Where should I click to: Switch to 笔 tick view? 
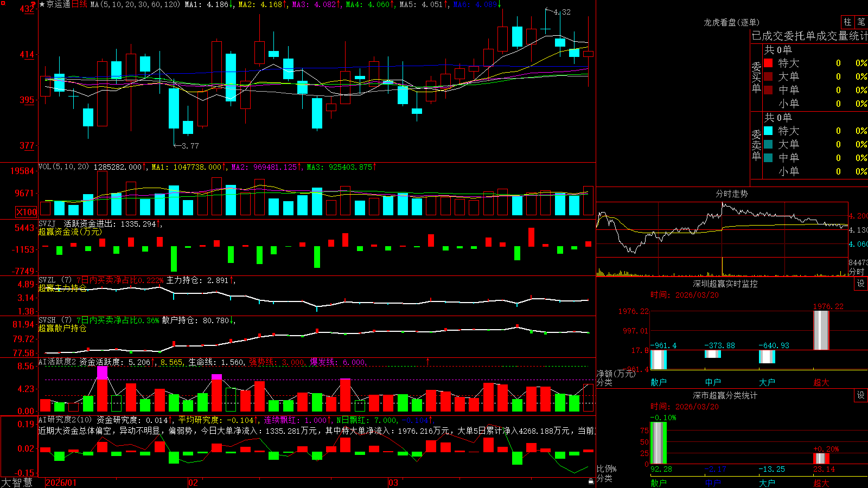tap(861, 22)
